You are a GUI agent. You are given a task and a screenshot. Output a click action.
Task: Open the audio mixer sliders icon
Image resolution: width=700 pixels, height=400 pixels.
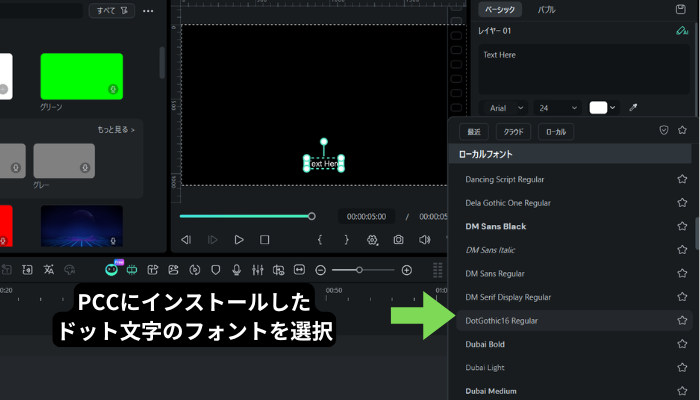[x=258, y=270]
